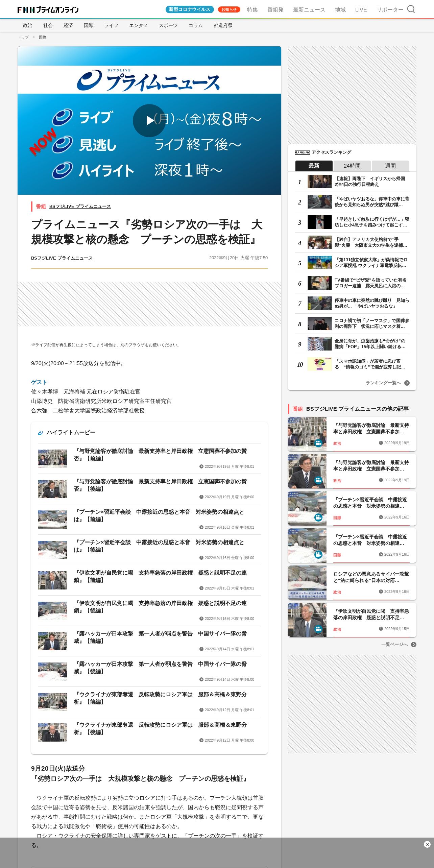Open BSフジLIVE プライムニュース link under title
The width and height of the screenshot is (434, 868).
[x=62, y=258]
